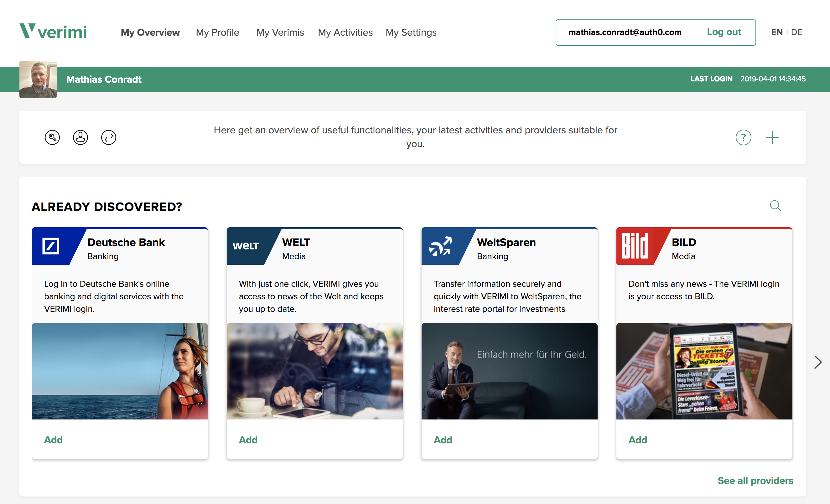Click the key icon in the functions bar

tap(52, 137)
